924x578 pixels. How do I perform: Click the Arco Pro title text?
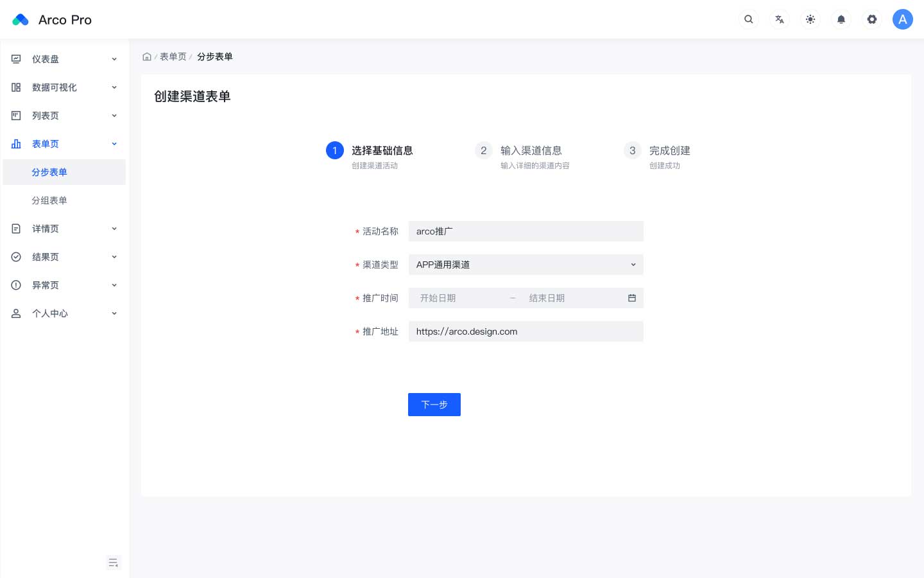(65, 20)
